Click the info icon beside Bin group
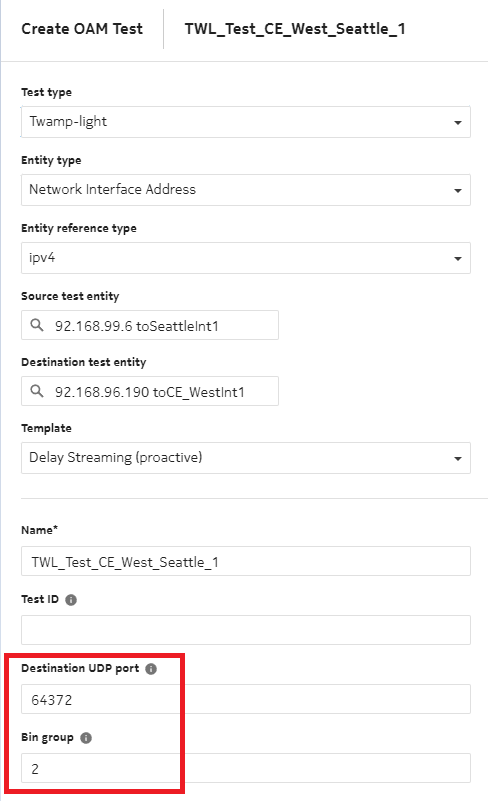Viewport: 495px width, 801px height. tap(86, 738)
